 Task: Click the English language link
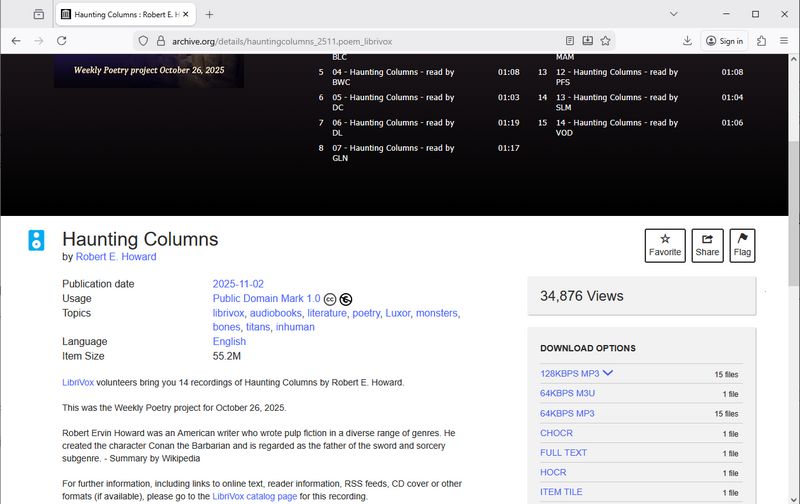[x=229, y=341]
